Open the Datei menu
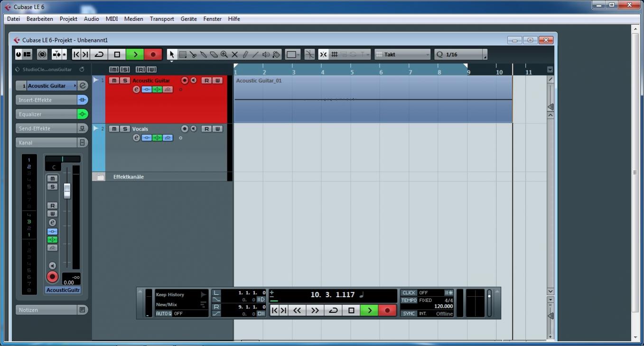This screenshot has width=644, height=346. tap(14, 19)
